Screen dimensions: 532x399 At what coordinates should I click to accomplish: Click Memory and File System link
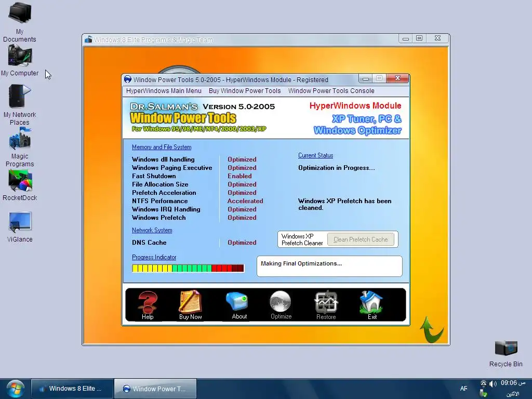(162, 147)
